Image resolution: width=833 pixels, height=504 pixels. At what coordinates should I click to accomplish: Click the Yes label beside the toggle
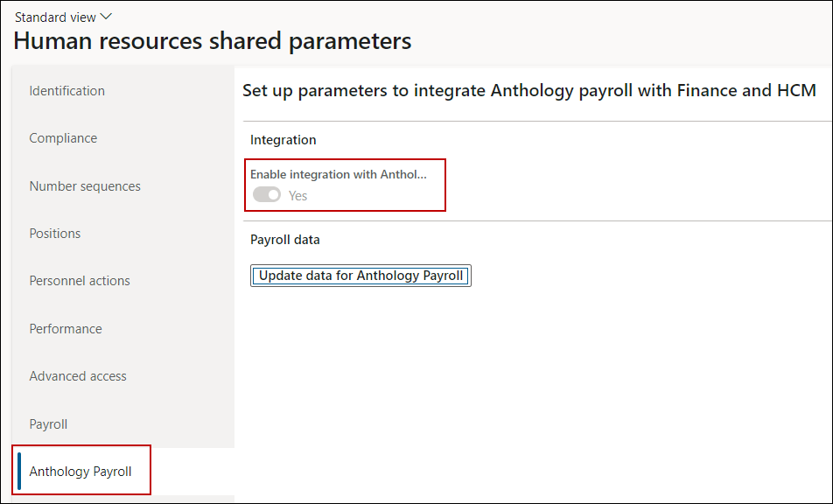coord(298,196)
